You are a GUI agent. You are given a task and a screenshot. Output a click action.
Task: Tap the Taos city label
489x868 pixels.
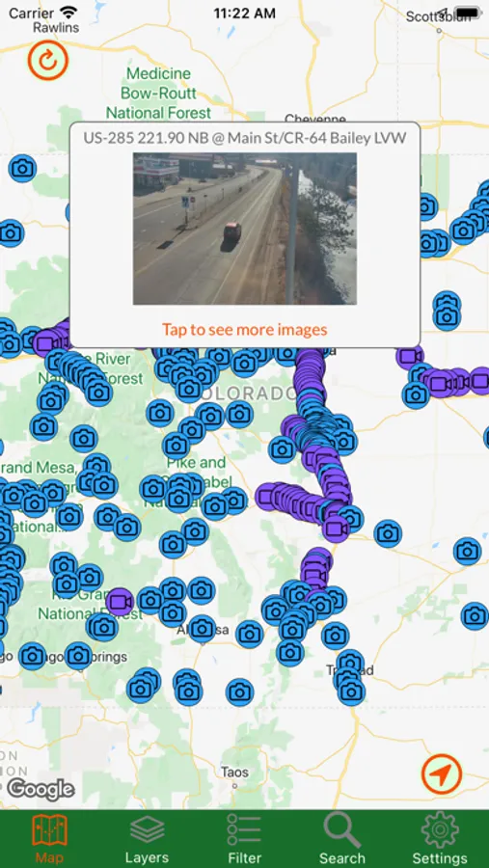(x=234, y=772)
